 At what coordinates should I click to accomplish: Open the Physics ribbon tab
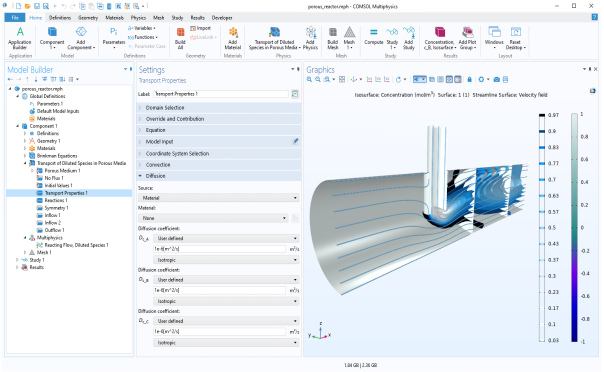point(138,18)
